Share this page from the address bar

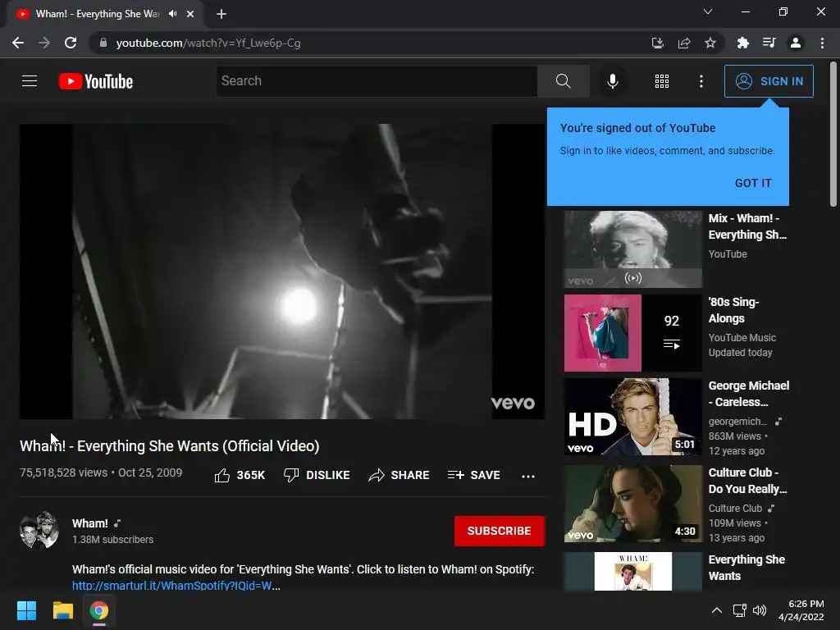[x=684, y=43]
